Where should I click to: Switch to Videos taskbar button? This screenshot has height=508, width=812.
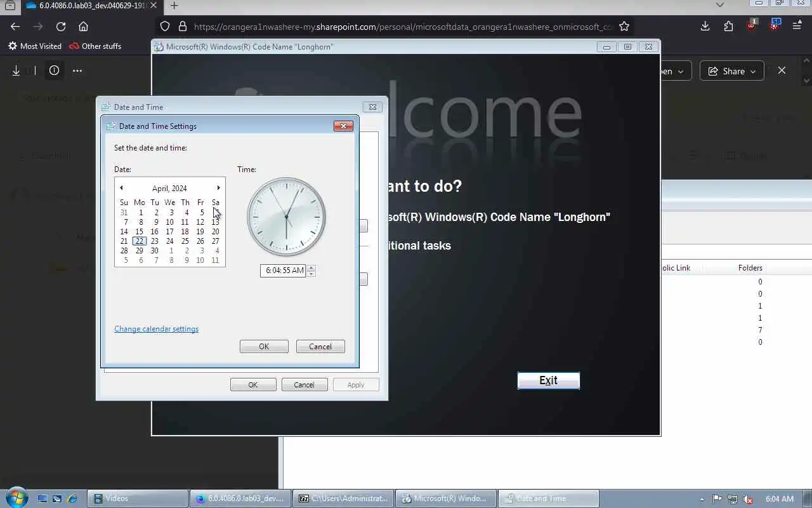point(138,498)
